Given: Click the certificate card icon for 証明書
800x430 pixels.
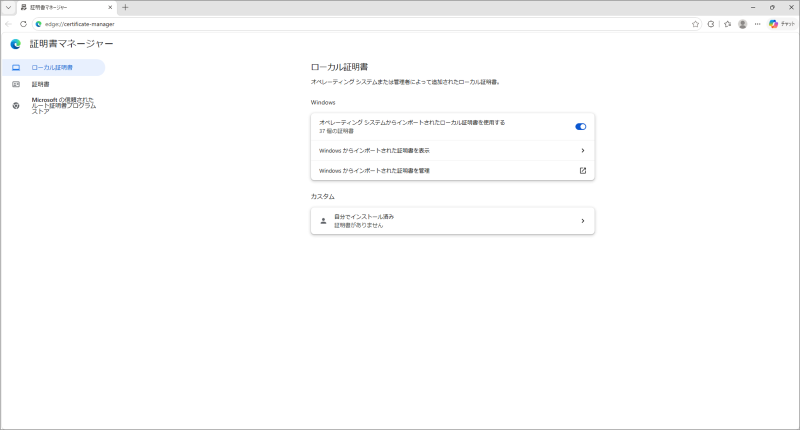Looking at the screenshot, I should tap(16, 84).
